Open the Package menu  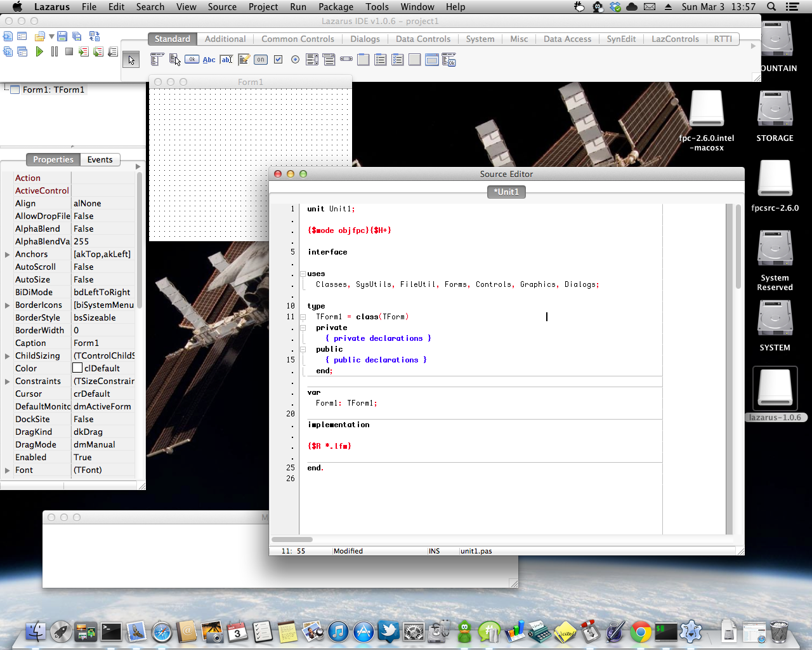tap(336, 6)
